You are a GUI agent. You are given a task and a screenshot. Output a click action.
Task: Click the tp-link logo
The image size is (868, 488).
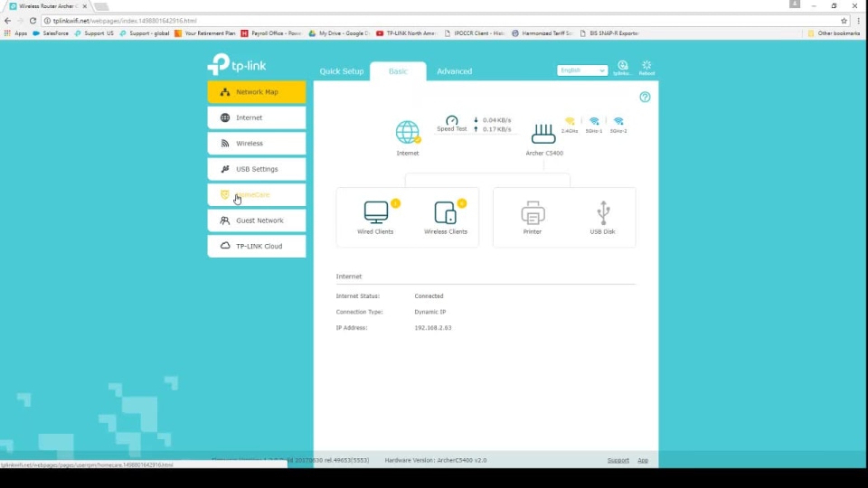click(237, 65)
